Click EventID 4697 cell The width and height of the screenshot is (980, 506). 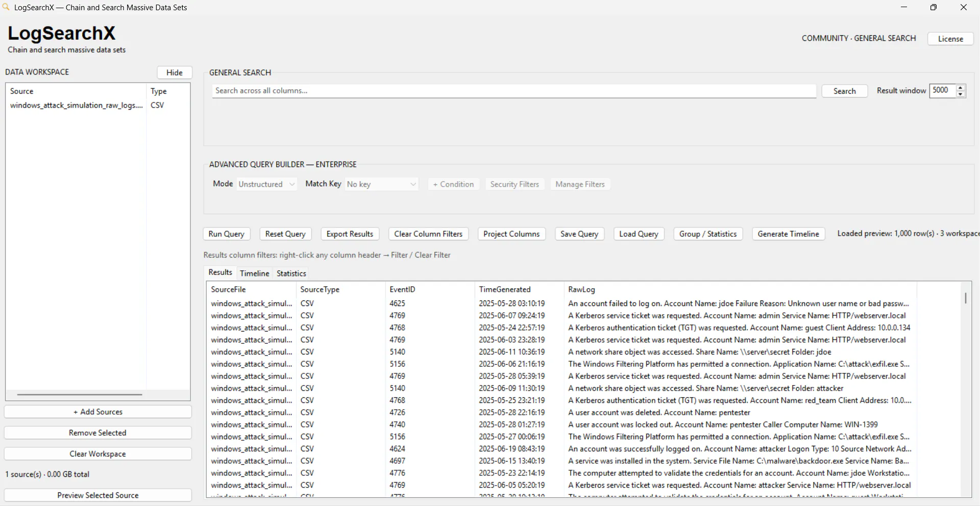point(397,461)
